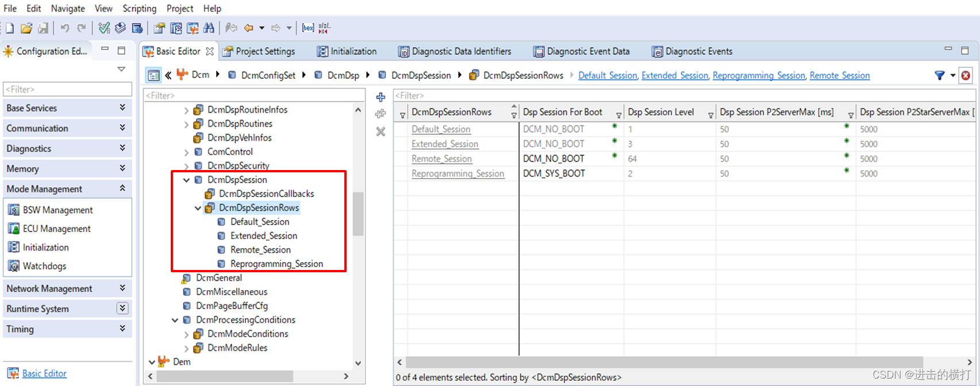Click the blue plus Add element icon
980x386 pixels.
pyautogui.click(x=381, y=97)
